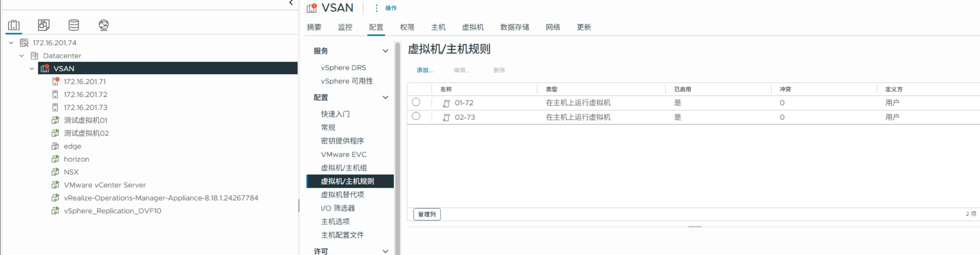Sort the table by the 已启用 column
This screenshot has height=255, width=980.
[x=683, y=89]
